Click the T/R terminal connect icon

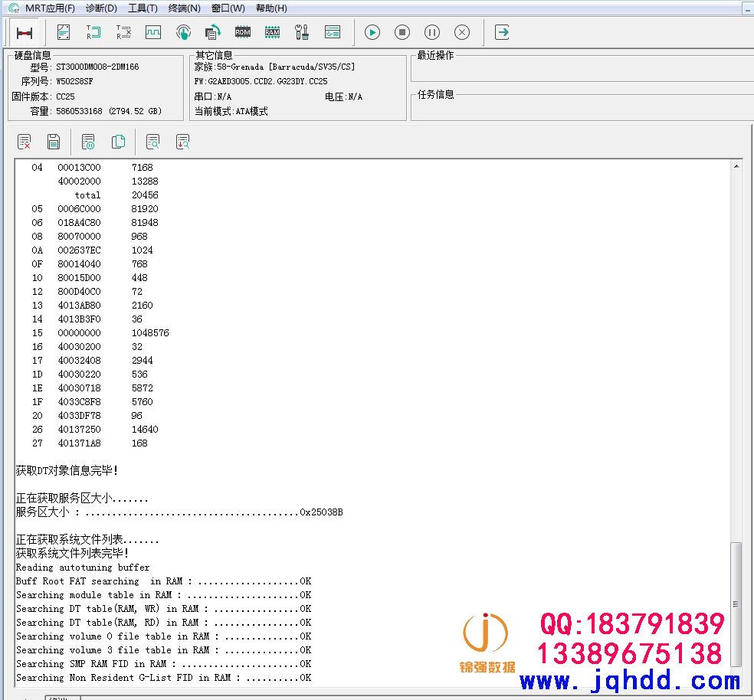click(93, 32)
